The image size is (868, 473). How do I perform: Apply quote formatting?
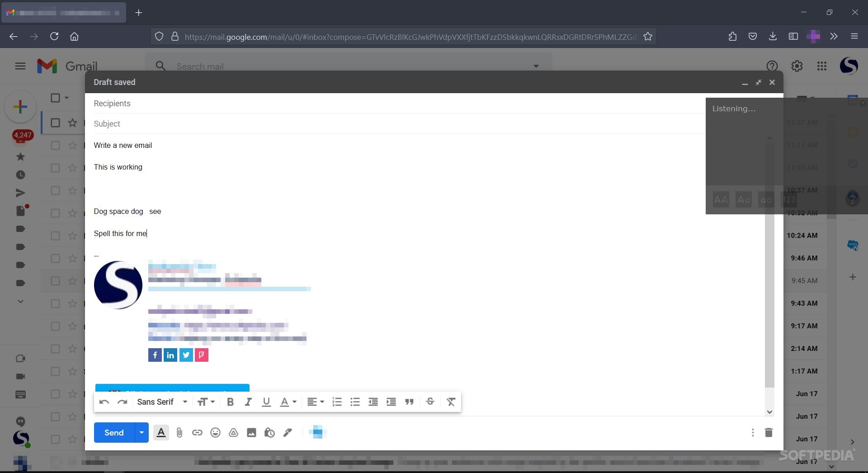coord(409,402)
